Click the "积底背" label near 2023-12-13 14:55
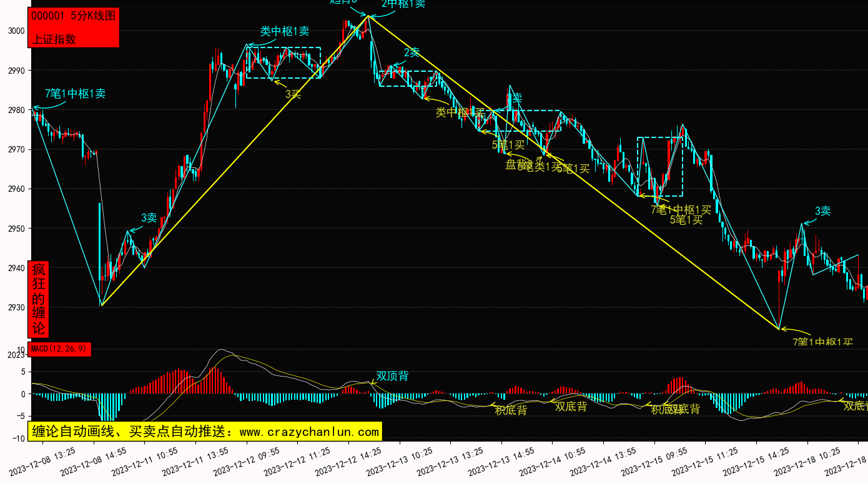Image resolution: width=868 pixels, height=484 pixels. [511, 410]
